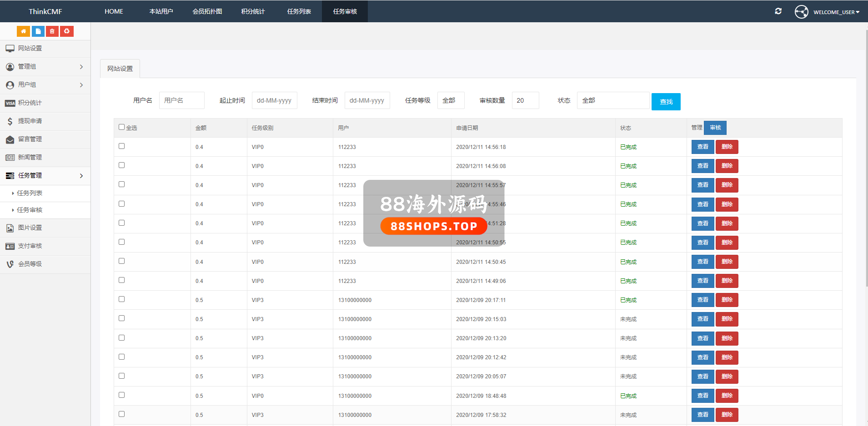
Task: Click the orange home icon button
Action: 23,31
